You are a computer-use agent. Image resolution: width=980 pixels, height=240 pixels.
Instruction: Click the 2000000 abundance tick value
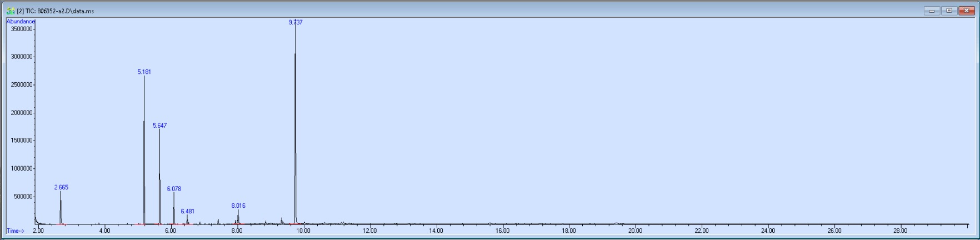(x=22, y=113)
